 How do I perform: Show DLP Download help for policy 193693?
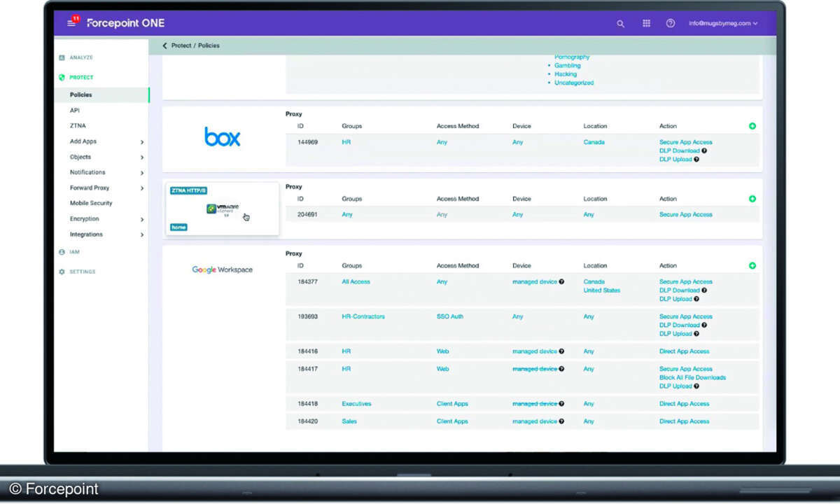click(x=704, y=325)
